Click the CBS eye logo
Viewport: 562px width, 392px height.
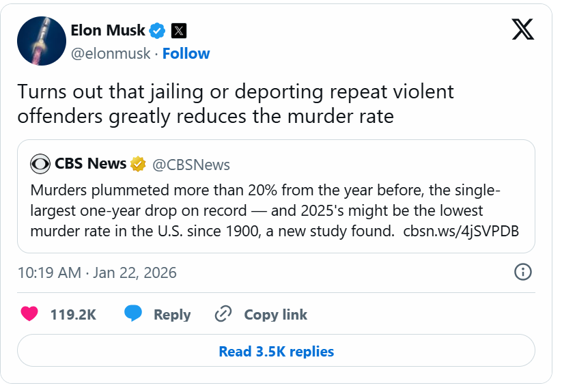click(40, 164)
